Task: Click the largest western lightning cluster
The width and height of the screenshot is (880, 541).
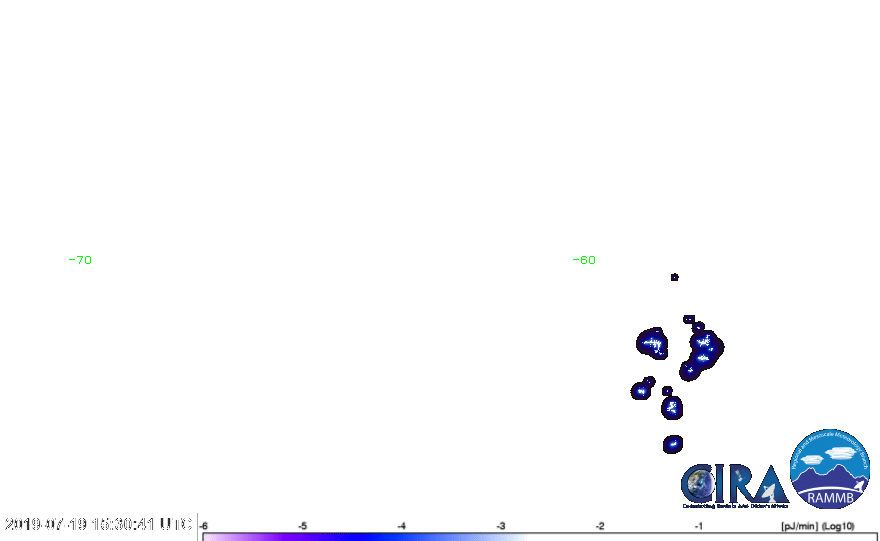Action: pyautogui.click(x=653, y=344)
